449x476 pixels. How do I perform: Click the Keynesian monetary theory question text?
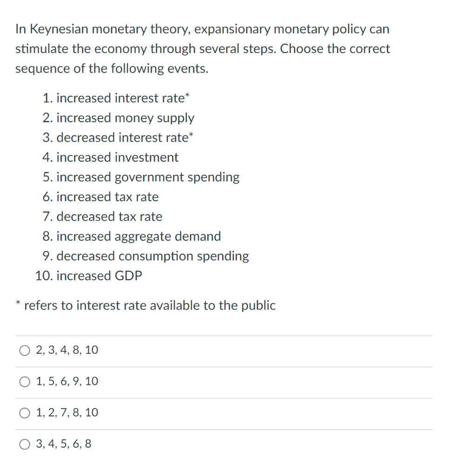click(203, 48)
